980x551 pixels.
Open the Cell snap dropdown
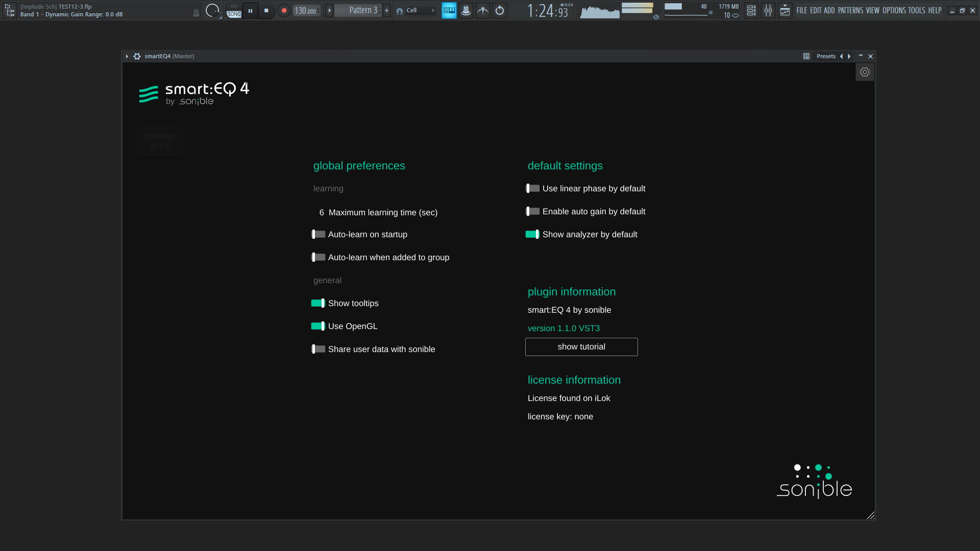click(420, 10)
